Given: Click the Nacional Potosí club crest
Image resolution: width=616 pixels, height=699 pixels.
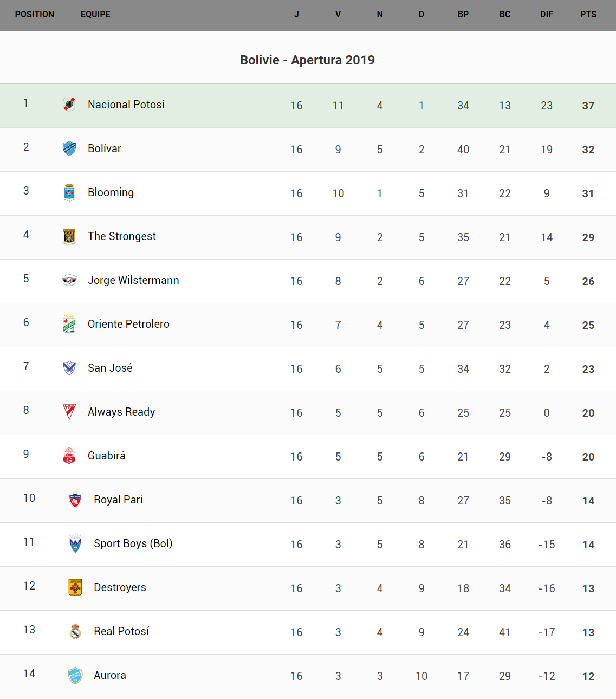Looking at the screenshot, I should (x=69, y=105).
